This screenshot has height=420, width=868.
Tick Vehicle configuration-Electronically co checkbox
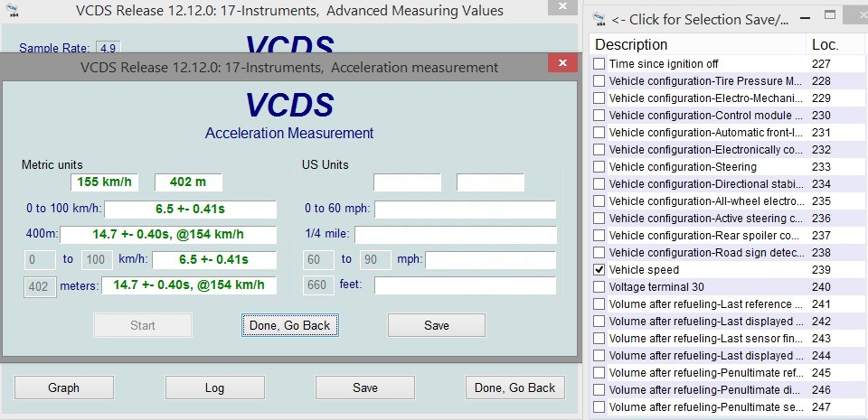coord(599,149)
